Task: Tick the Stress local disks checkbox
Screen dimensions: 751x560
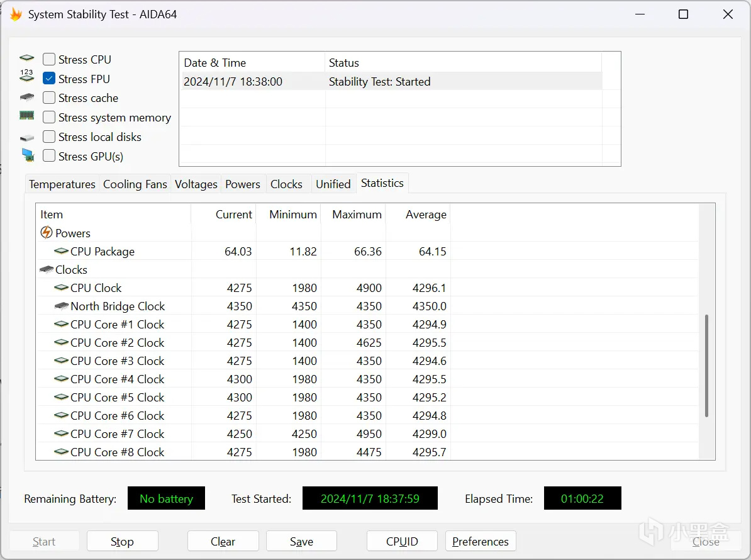Action: 49,137
